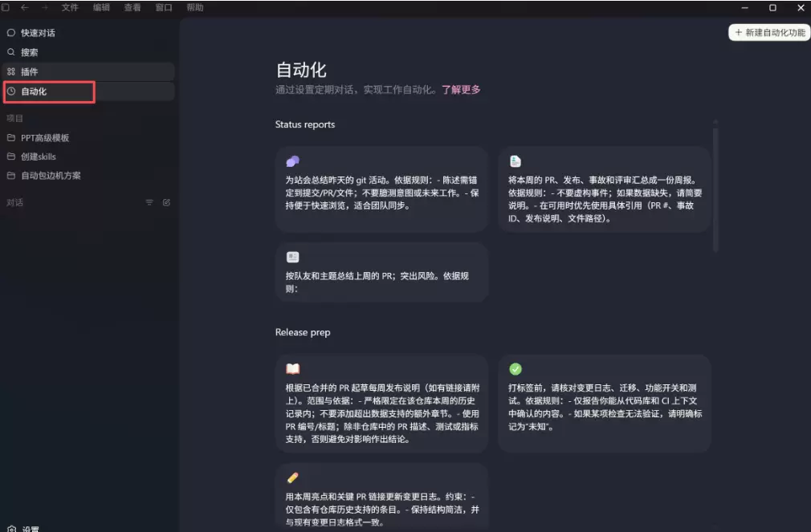
Task: Click the news card icon above 按队友和主题
Action: [293, 257]
